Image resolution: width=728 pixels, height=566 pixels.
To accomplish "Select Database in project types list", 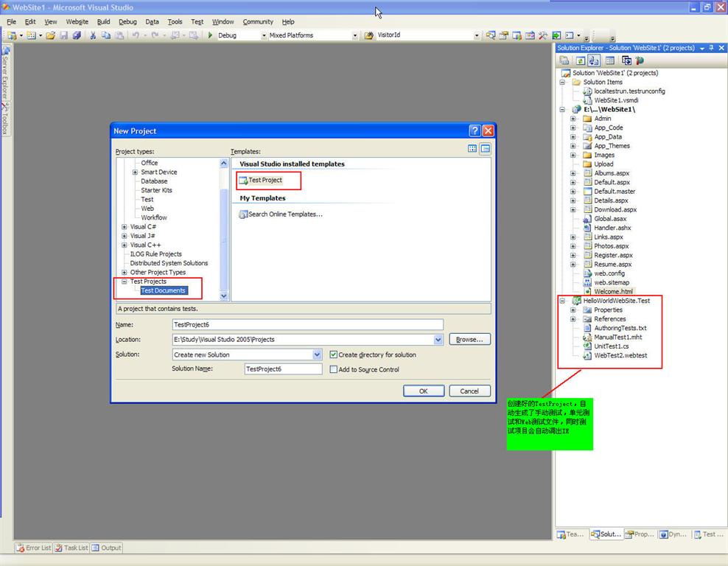I will (x=154, y=181).
